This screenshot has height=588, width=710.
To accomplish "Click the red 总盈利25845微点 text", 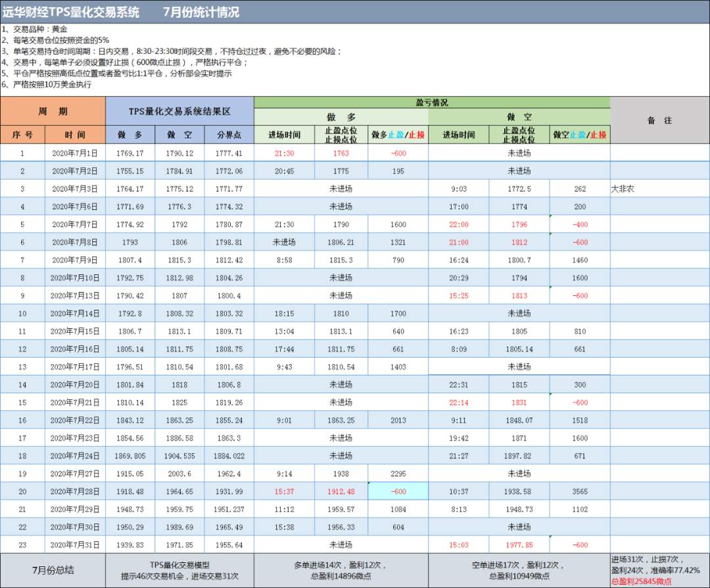I will [x=642, y=581].
